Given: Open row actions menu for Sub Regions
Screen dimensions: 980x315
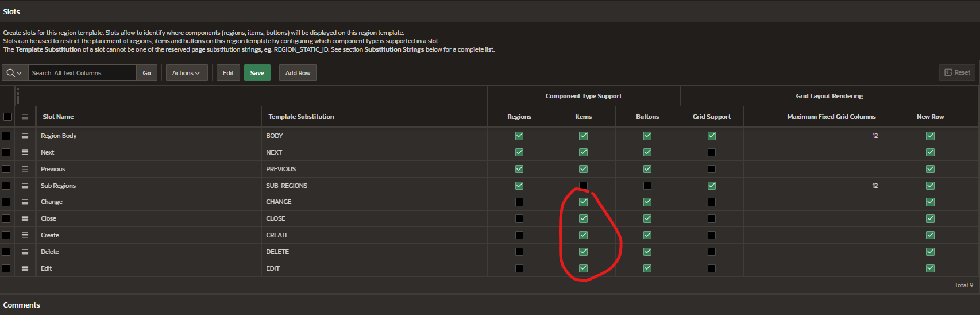Looking at the screenshot, I should point(25,186).
